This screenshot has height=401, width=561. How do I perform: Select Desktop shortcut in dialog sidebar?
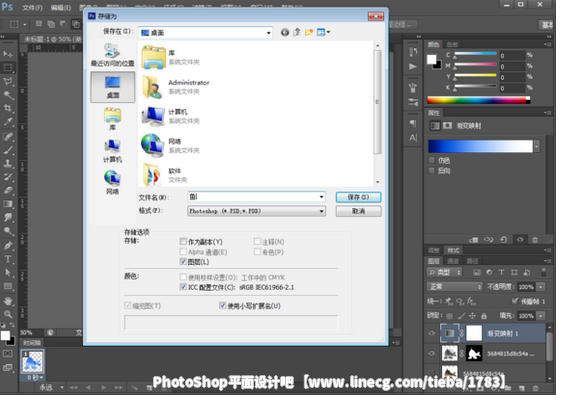113,87
